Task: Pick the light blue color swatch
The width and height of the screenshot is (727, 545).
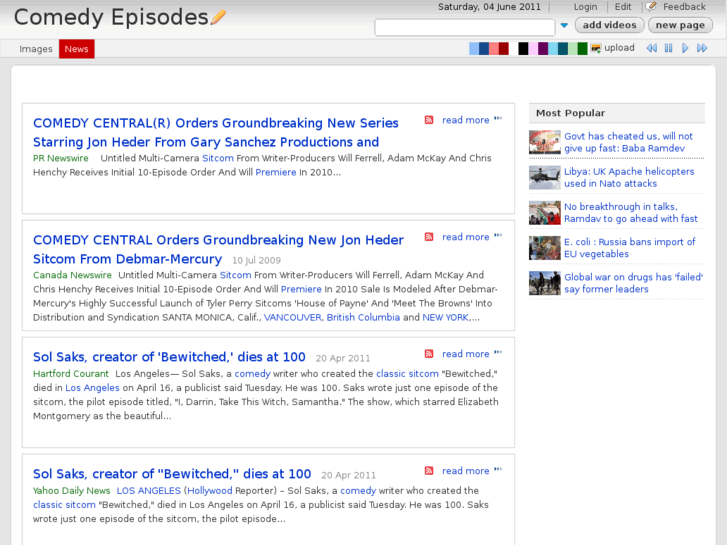Action: point(474,48)
